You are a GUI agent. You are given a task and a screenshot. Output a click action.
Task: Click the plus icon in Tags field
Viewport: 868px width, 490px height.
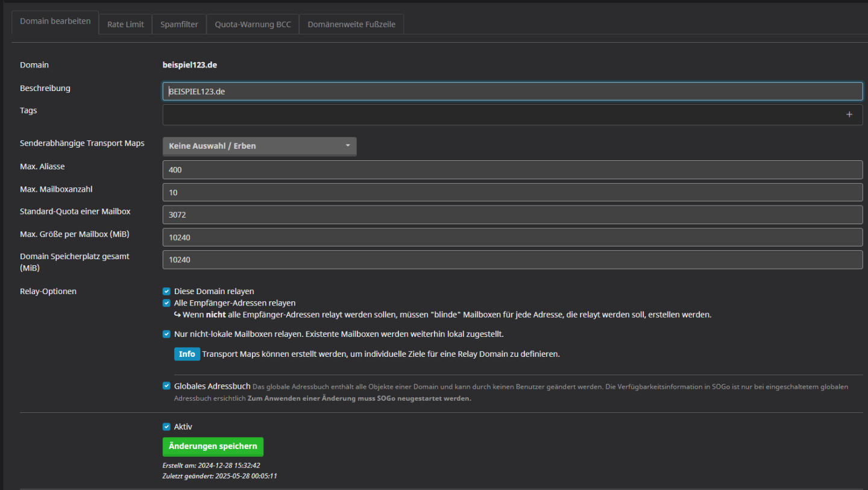coord(849,115)
